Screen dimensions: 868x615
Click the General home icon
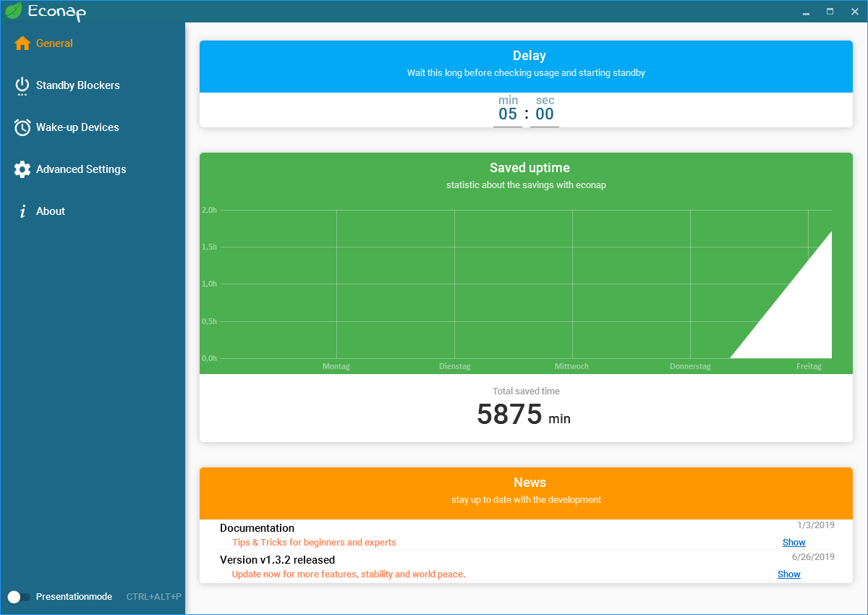point(22,43)
